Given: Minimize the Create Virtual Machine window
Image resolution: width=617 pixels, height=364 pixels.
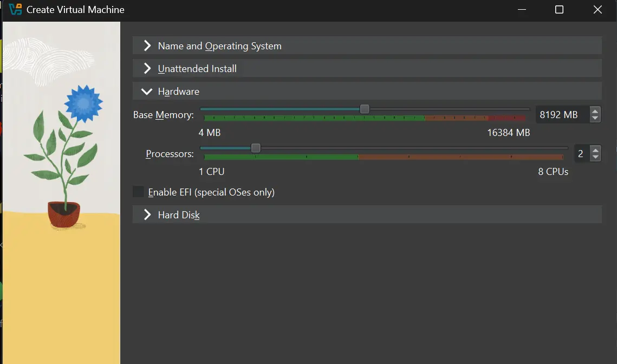Looking at the screenshot, I should pos(522,10).
